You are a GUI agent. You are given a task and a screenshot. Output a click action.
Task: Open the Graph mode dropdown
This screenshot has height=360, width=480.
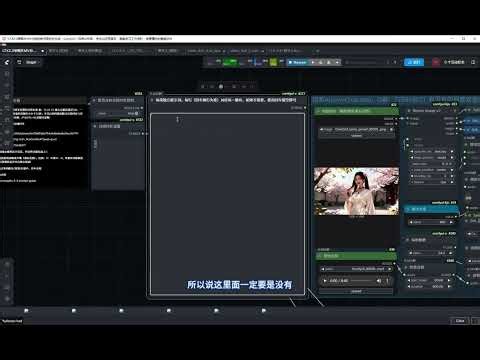(x=32, y=62)
